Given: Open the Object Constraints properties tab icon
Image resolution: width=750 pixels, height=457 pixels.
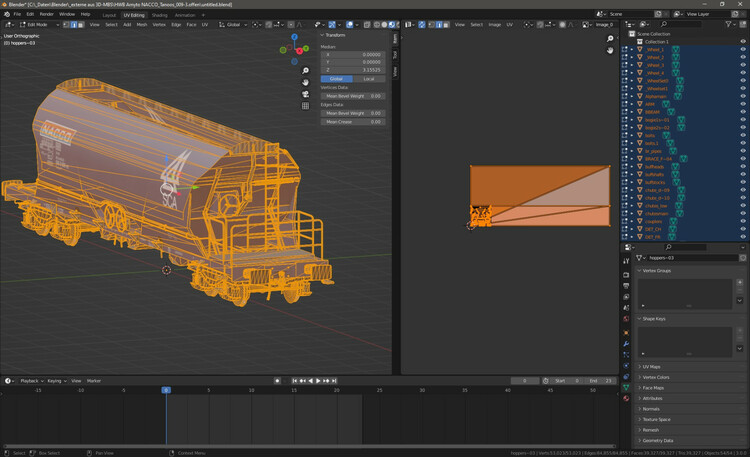Looking at the screenshot, I should [626, 377].
